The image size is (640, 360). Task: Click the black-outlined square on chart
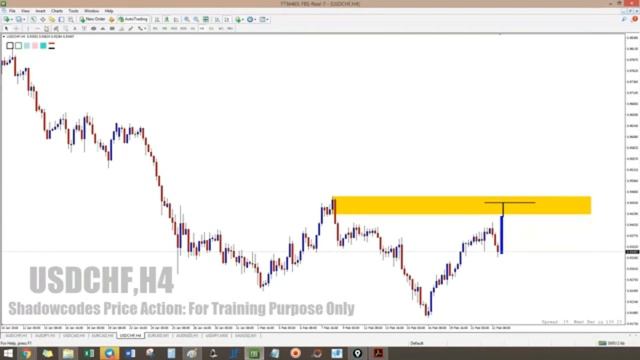point(10,46)
